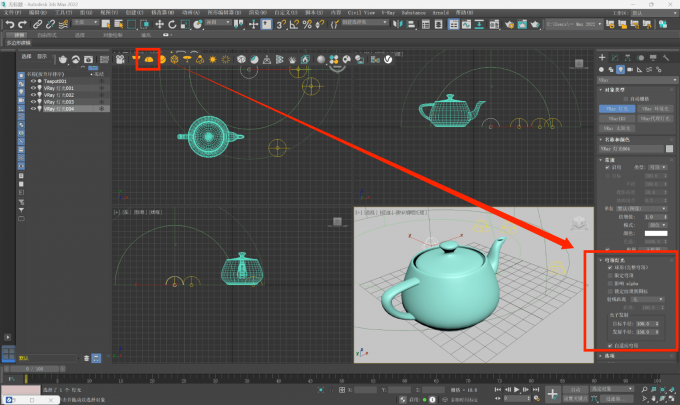Screen dimensions: 680x405
Task: Click the VRay 环境光 button
Action: click(x=655, y=108)
